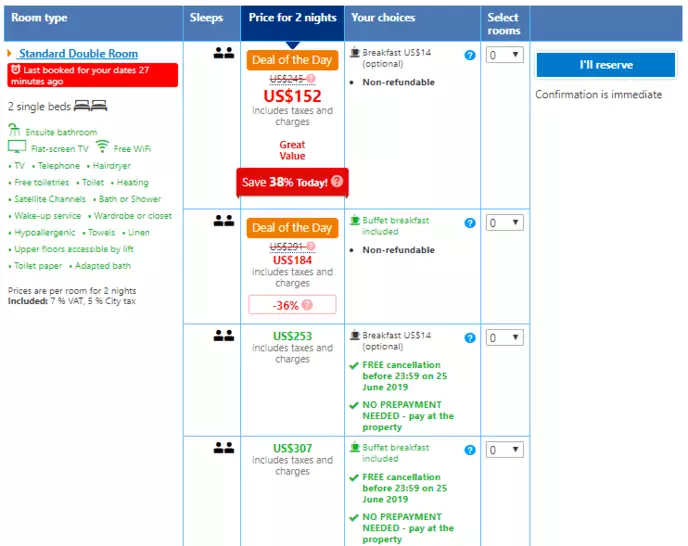This screenshot has width=688, height=546.
Task: Click the alarm clock icon in red banner
Action: 16,69
